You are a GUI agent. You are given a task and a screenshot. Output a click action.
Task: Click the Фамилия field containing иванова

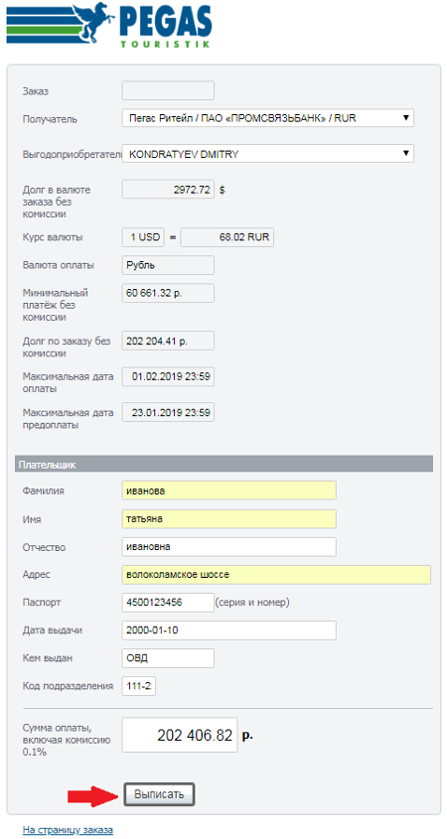[229, 490]
